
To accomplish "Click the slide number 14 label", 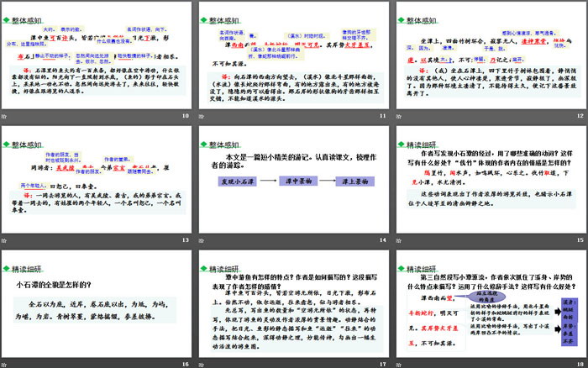I will pyautogui.click(x=382, y=241).
